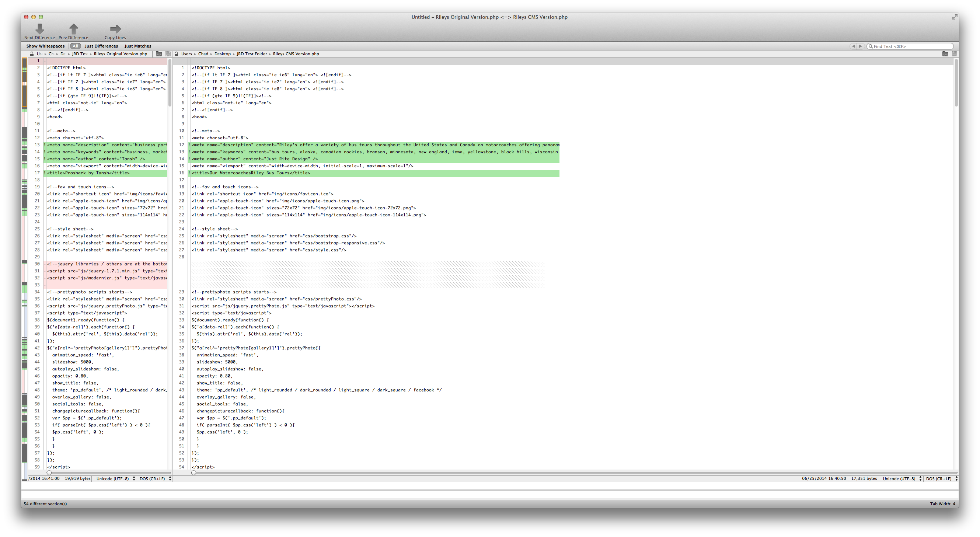980x537 pixels.
Task: Click the left pane lock icon
Action: tap(32, 54)
